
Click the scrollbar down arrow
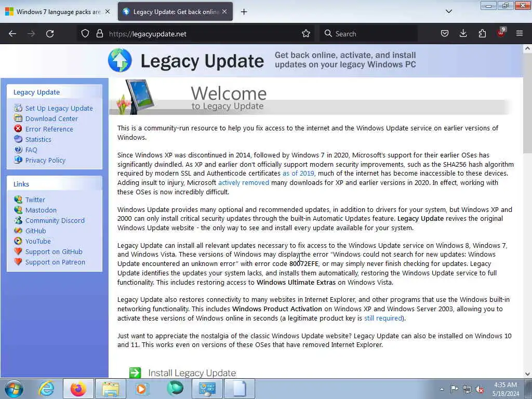(527, 374)
